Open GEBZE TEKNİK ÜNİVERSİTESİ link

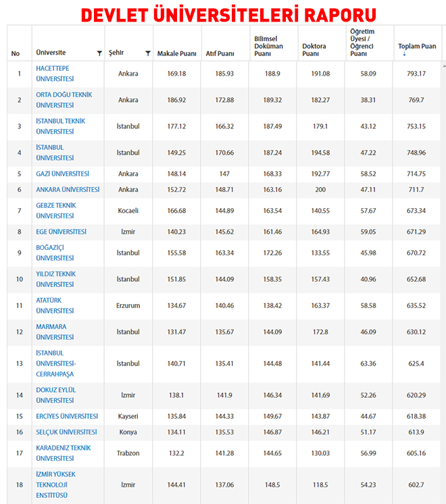click(56, 211)
